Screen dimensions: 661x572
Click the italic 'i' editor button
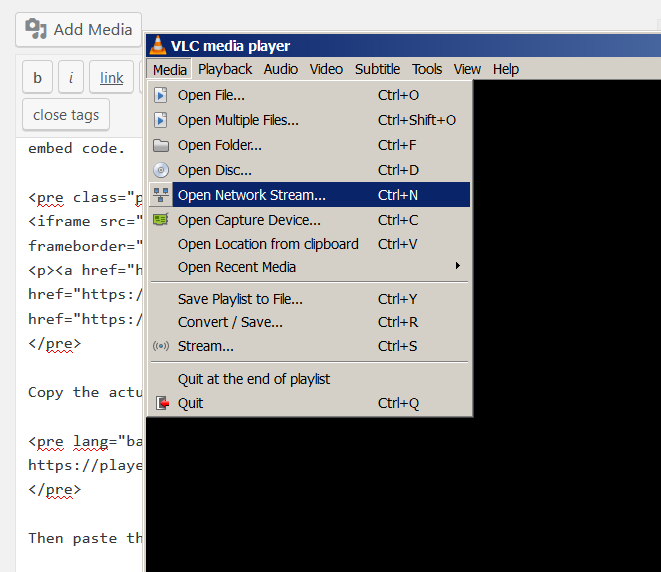point(71,77)
